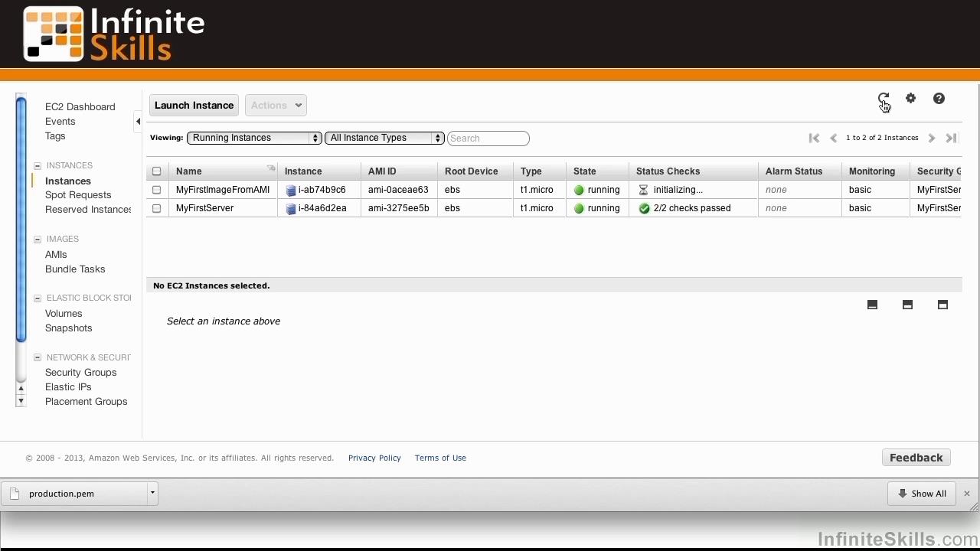The image size is (980, 551).
Task: Select Instances in the sidebar
Action: tap(68, 181)
